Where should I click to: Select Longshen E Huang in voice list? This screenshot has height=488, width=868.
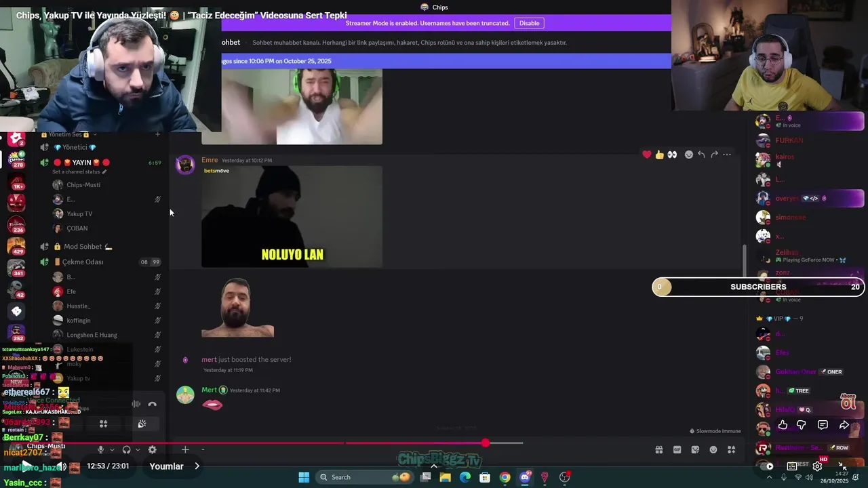pos(92,335)
